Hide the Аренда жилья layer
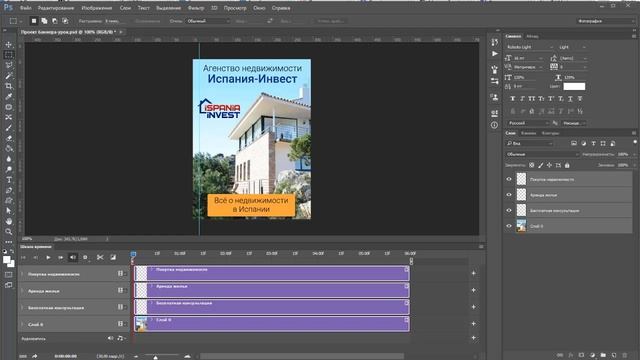The height and width of the screenshot is (360, 640). point(509,195)
